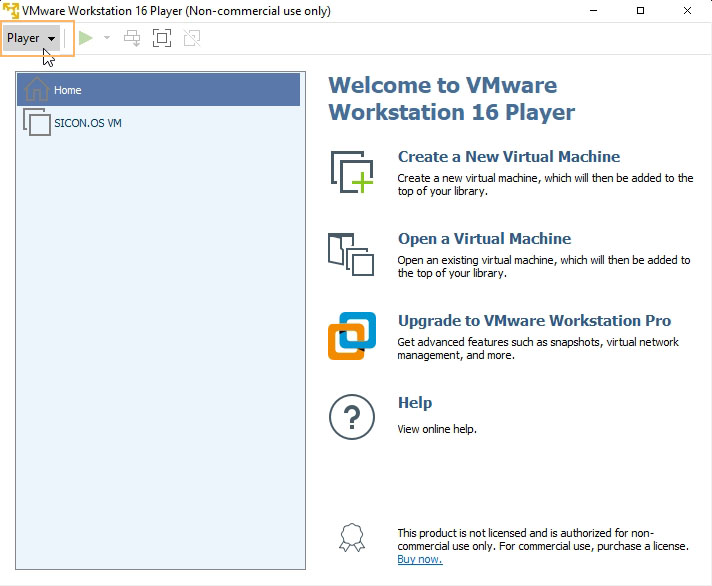Expand the arrow beside the play button
712x586 pixels.
(x=107, y=38)
